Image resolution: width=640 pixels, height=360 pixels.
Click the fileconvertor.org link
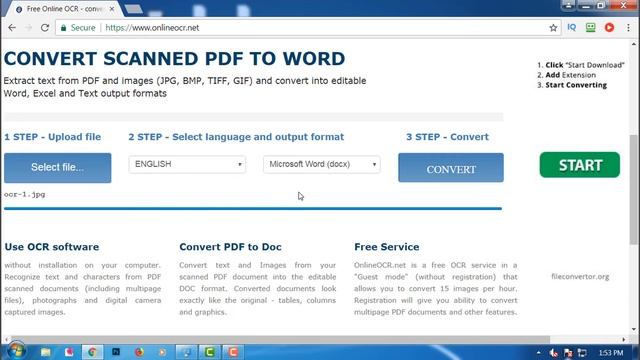point(580,276)
